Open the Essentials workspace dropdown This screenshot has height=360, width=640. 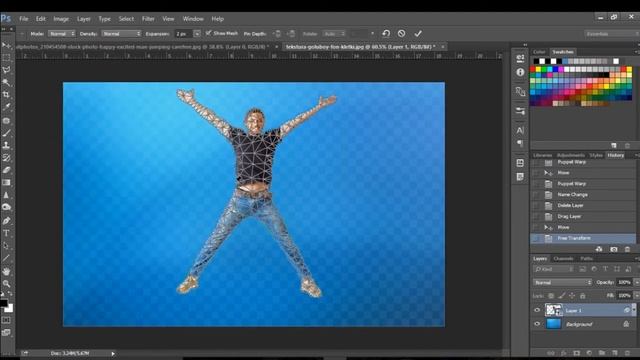[612, 34]
